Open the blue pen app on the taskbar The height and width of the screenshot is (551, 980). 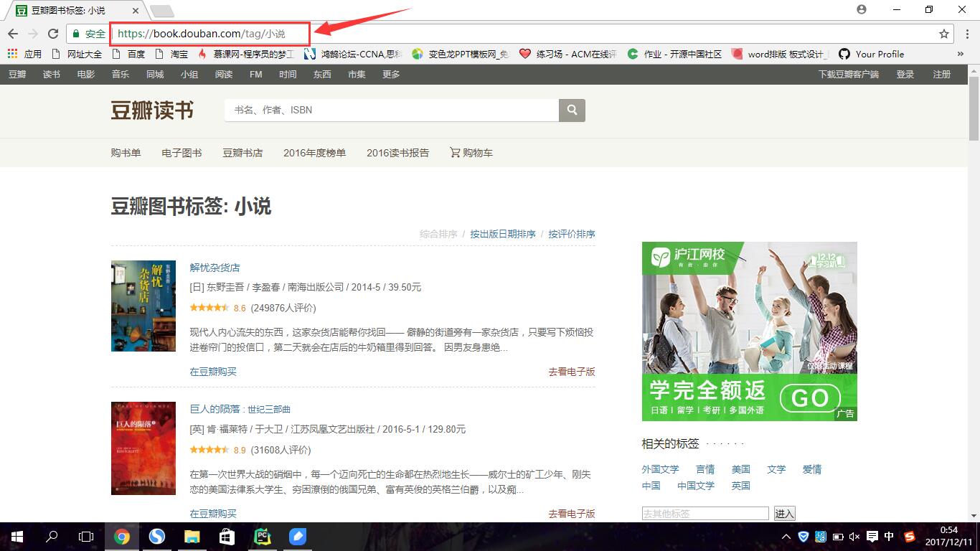coord(297,537)
